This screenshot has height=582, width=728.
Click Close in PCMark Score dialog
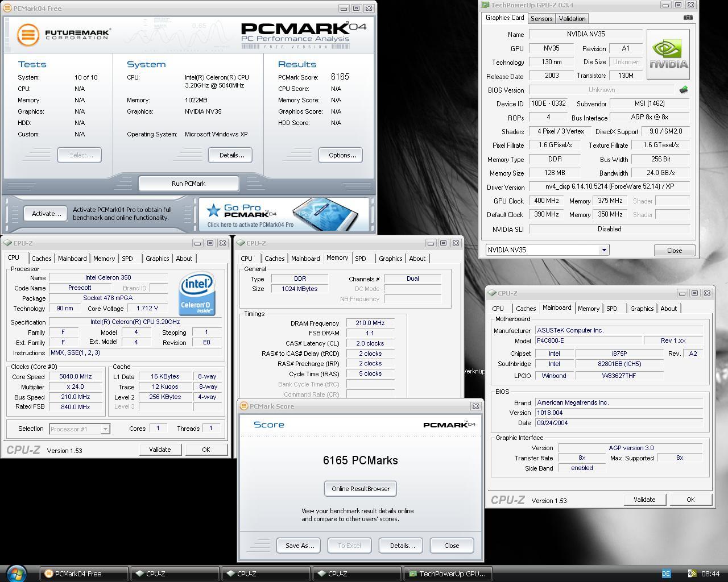(452, 546)
